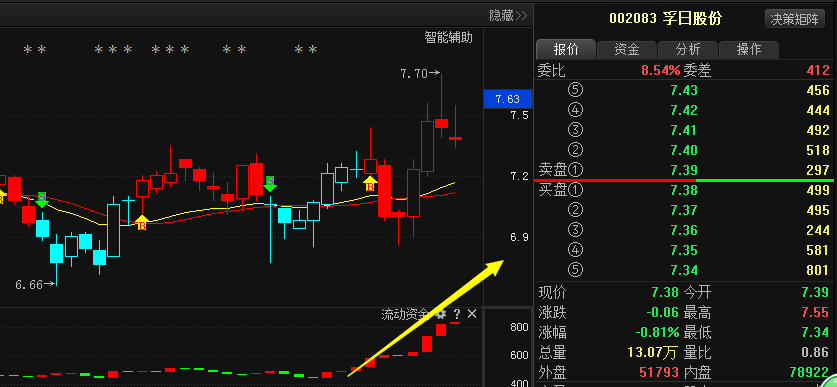Screen dimensions: 837x387
Task: Click the 002083 孚日股份 stock title
Action: click(x=665, y=19)
